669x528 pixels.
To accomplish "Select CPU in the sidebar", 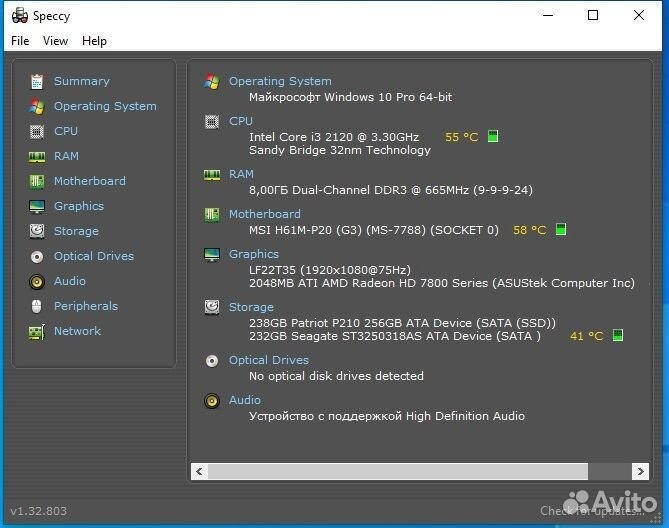I will (x=66, y=131).
